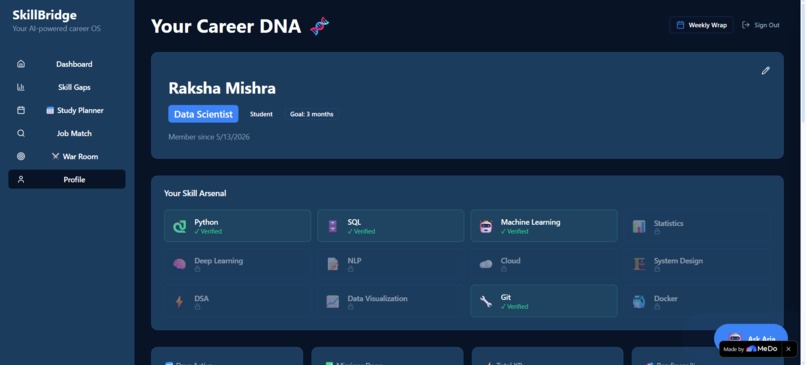Click the DSA lightning bolt icon
The width and height of the screenshot is (806, 365).
point(179,302)
